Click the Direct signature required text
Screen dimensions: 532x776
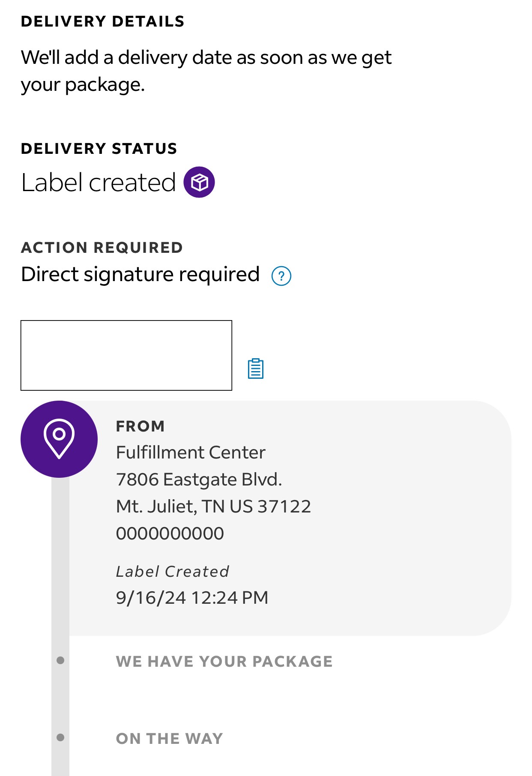[x=140, y=274]
